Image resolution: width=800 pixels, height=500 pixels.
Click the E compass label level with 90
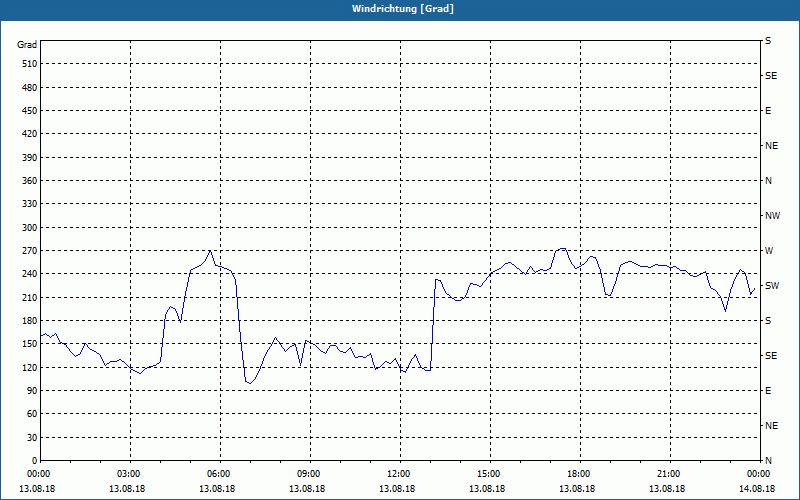click(x=768, y=391)
